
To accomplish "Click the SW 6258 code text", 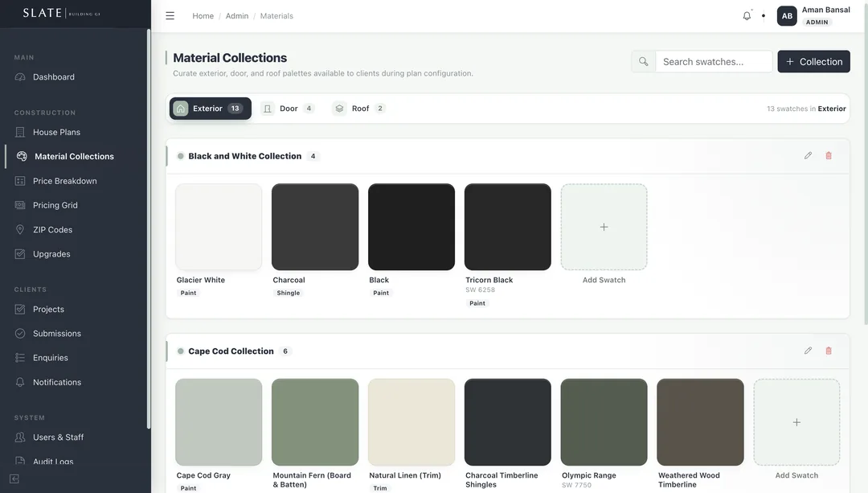I will click(x=480, y=290).
